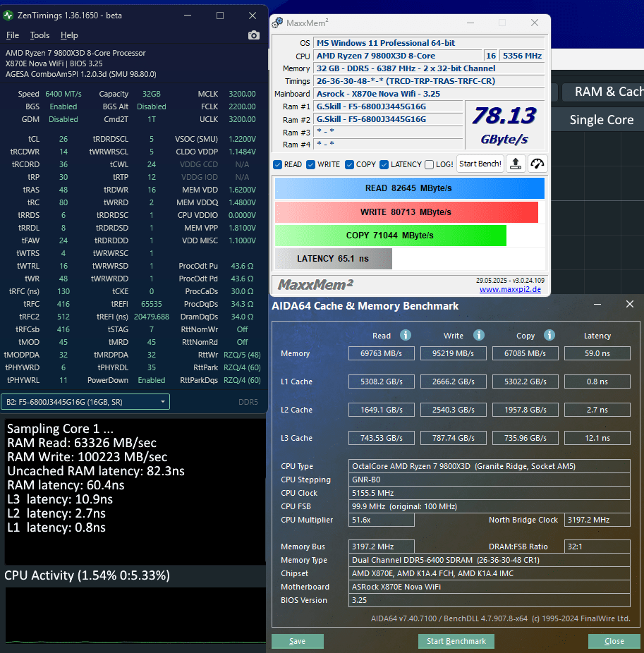Open Copy column info icon in AIDA64
The image size is (644, 653).
(x=549, y=335)
